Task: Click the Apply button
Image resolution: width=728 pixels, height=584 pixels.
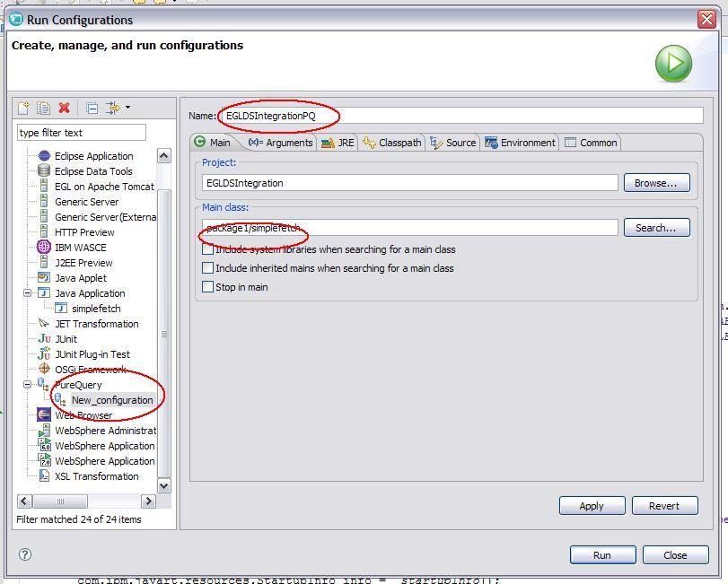Action: coord(592,506)
